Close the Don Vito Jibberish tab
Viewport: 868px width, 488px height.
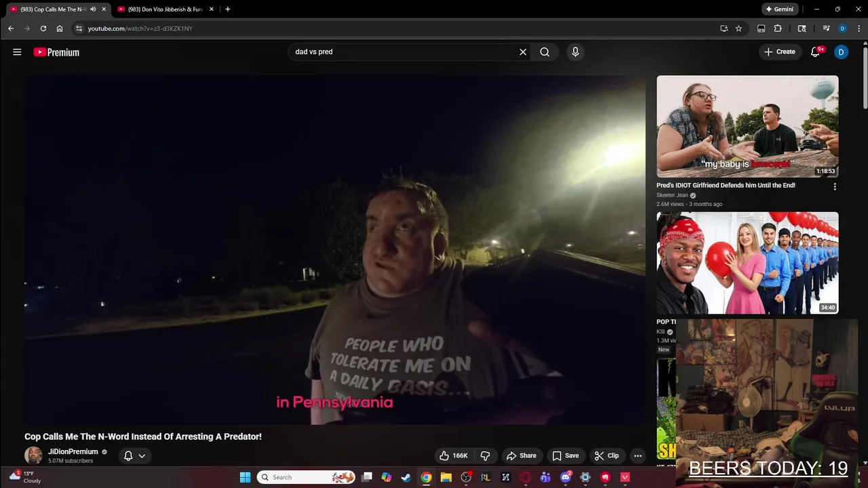click(x=212, y=9)
